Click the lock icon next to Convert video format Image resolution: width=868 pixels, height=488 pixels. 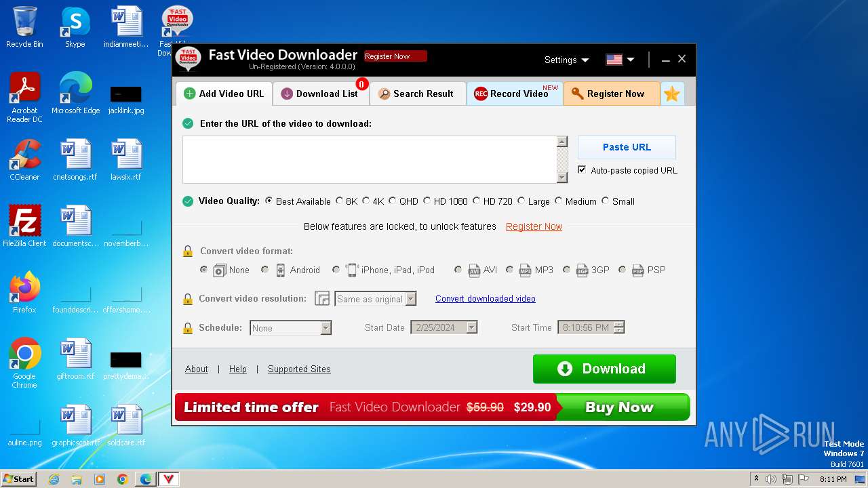pyautogui.click(x=188, y=251)
